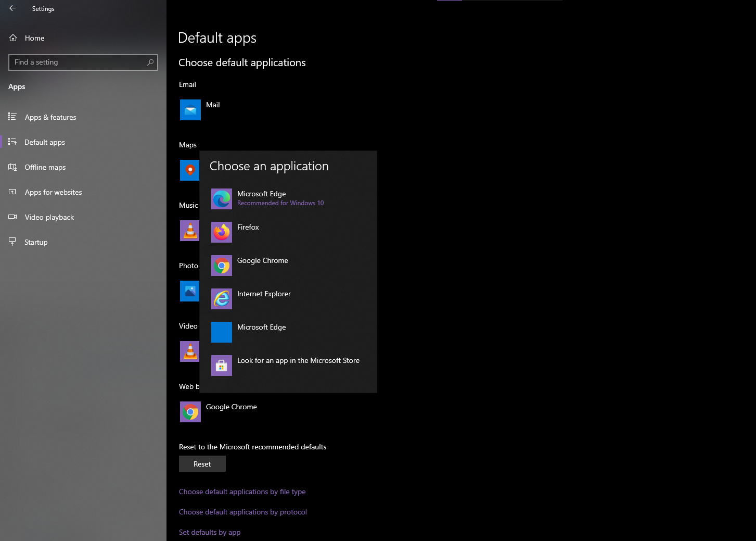This screenshot has width=756, height=541.
Task: Open the Video playback settings
Action: (49, 217)
